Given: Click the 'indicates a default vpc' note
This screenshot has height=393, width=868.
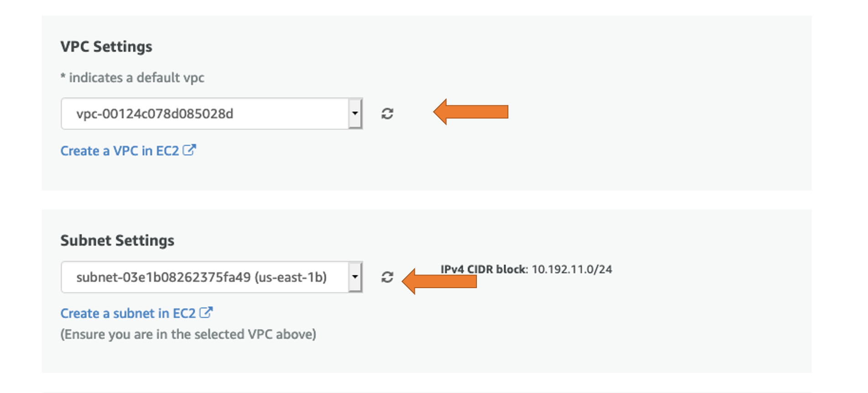Looking at the screenshot, I should tap(132, 78).
